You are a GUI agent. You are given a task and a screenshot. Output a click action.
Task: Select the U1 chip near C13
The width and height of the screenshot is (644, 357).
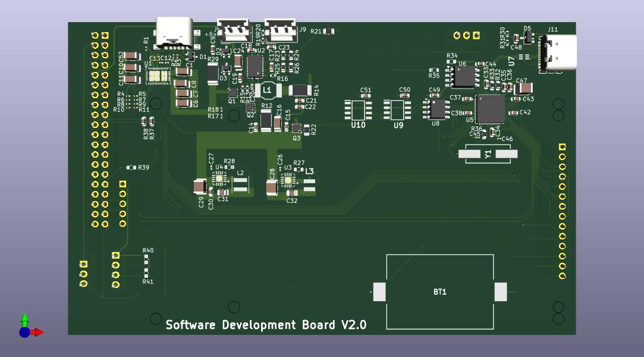(x=158, y=76)
